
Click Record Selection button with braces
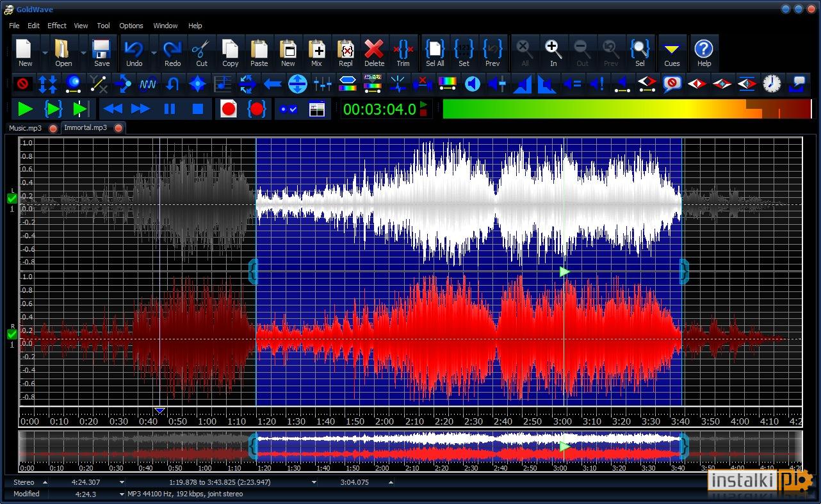click(x=257, y=109)
